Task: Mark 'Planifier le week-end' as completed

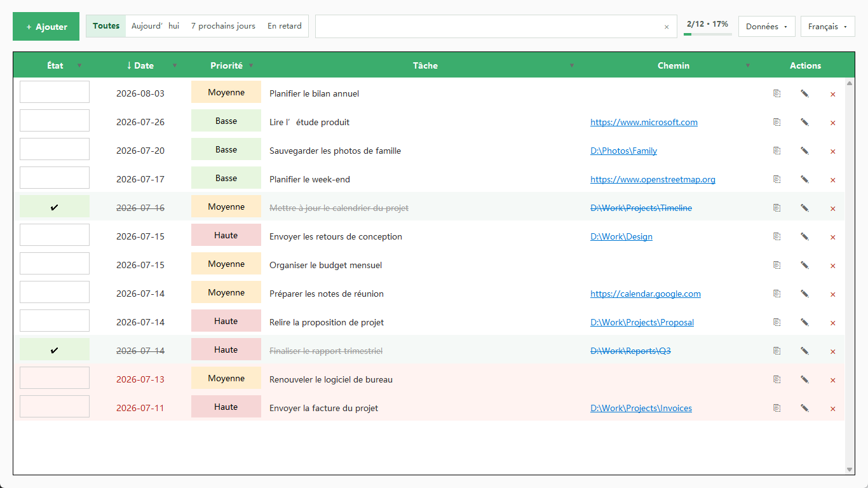Action: tap(55, 177)
